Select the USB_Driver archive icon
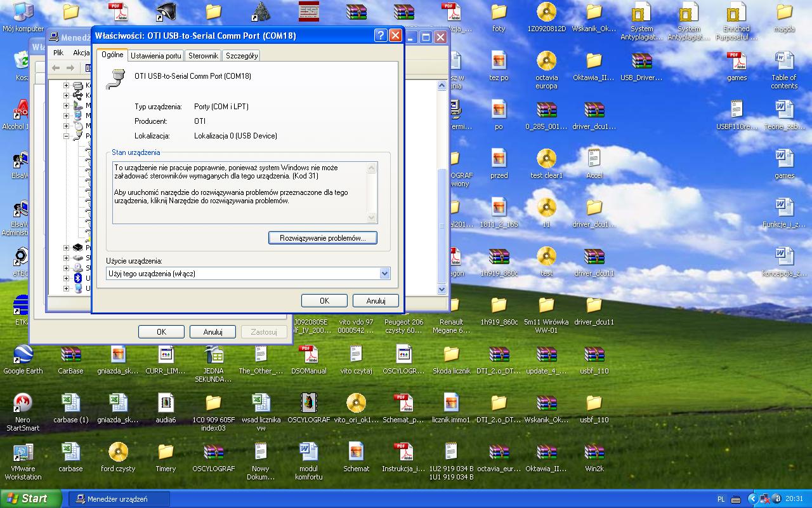The width and height of the screenshot is (812, 508). (x=641, y=66)
